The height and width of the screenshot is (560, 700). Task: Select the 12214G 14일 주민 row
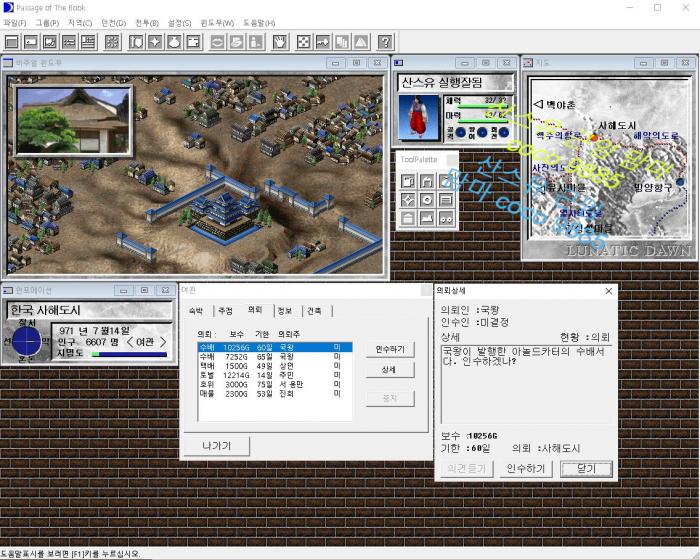275,375
